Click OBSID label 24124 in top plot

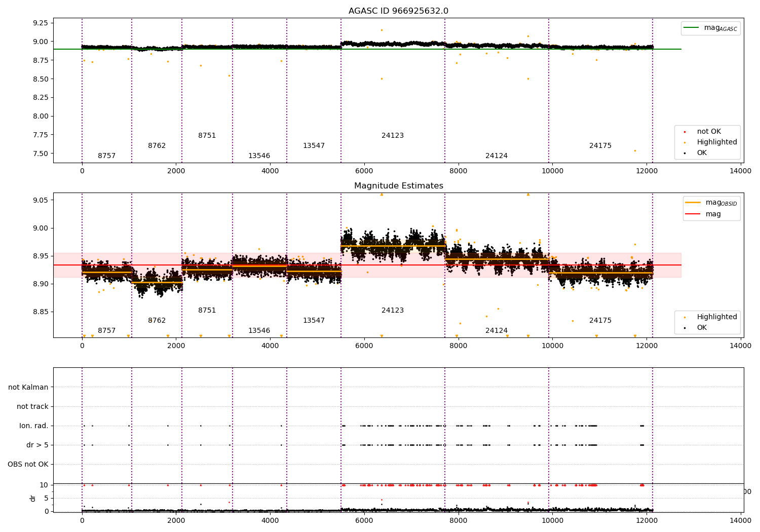497,156
